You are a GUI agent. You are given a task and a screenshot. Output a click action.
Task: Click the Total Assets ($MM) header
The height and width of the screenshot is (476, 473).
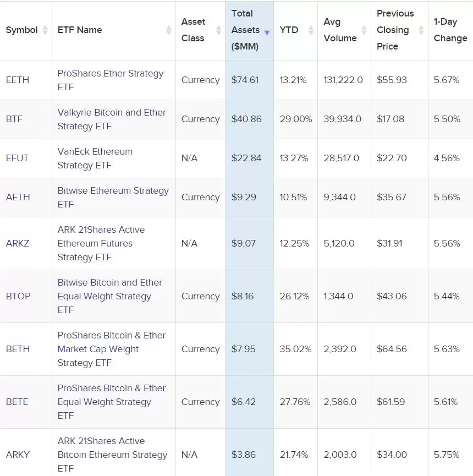pyautogui.click(x=245, y=30)
